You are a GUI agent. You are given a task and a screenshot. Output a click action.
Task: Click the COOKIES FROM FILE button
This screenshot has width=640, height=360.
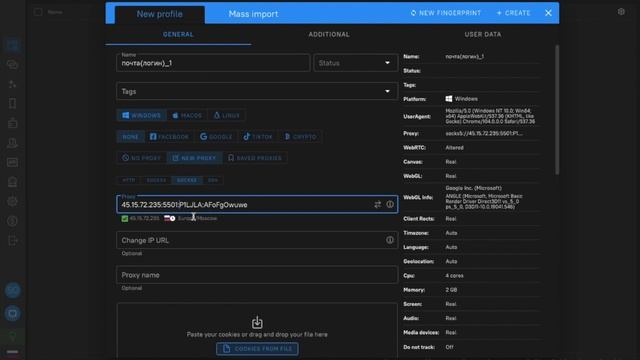257,349
